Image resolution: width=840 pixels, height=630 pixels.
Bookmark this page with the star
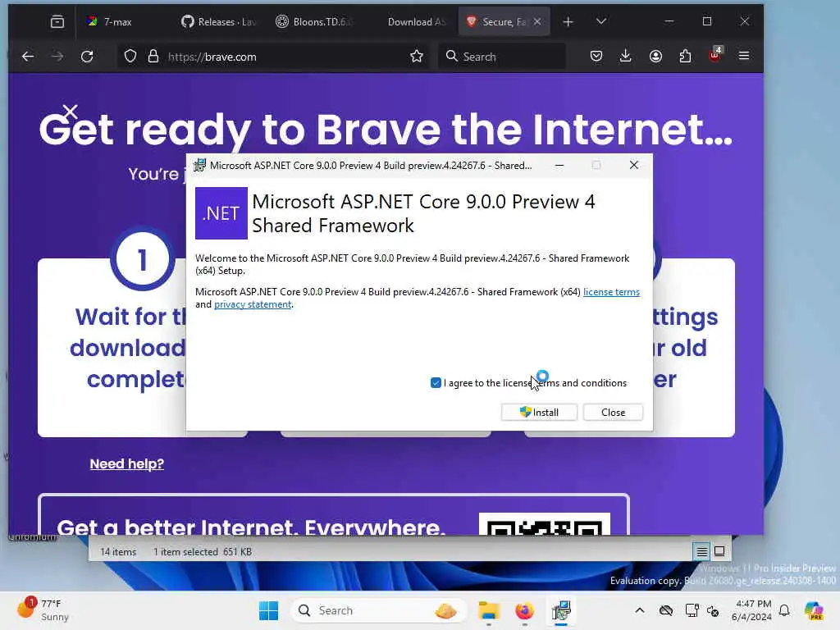tap(416, 57)
